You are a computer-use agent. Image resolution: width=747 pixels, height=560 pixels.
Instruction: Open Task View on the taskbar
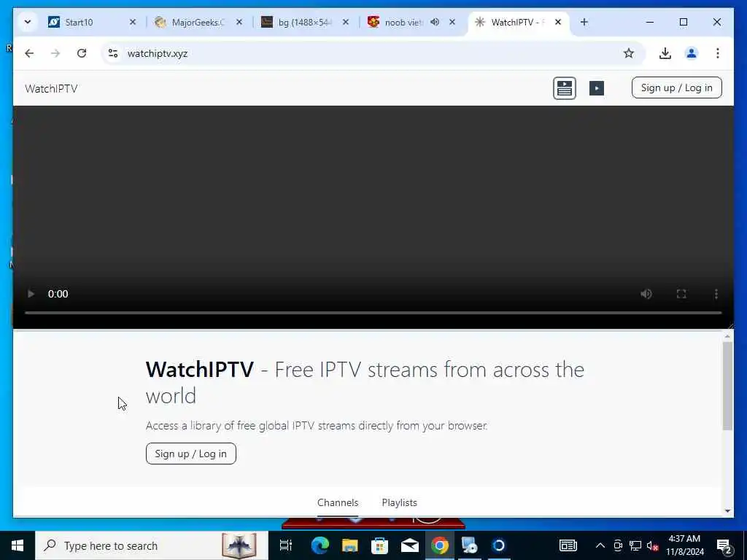coord(286,545)
